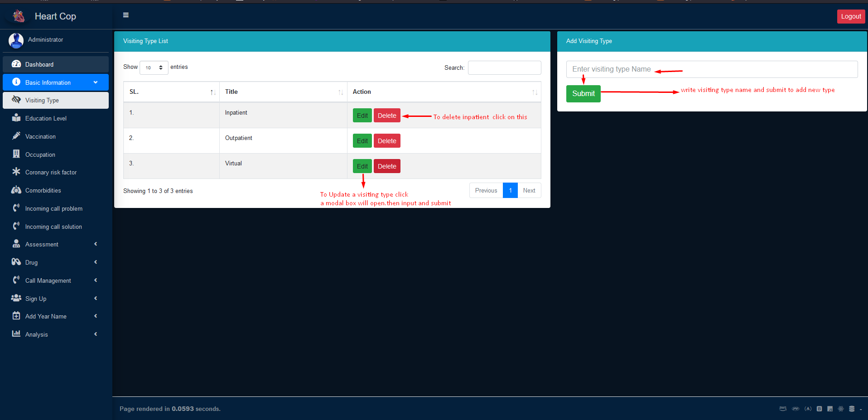The width and height of the screenshot is (868, 420).
Task: Delete the Inpatient visiting type
Action: pos(387,116)
